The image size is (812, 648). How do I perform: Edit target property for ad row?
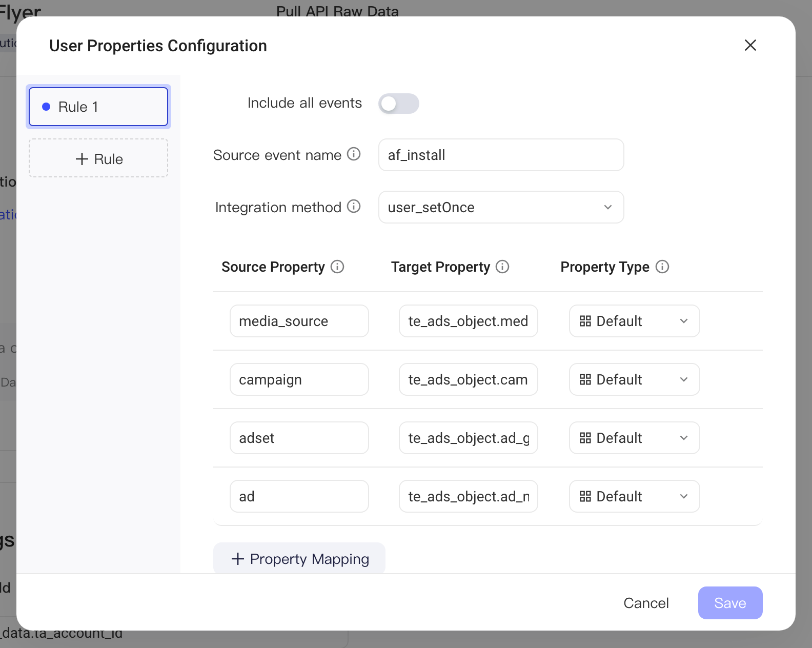[469, 496]
